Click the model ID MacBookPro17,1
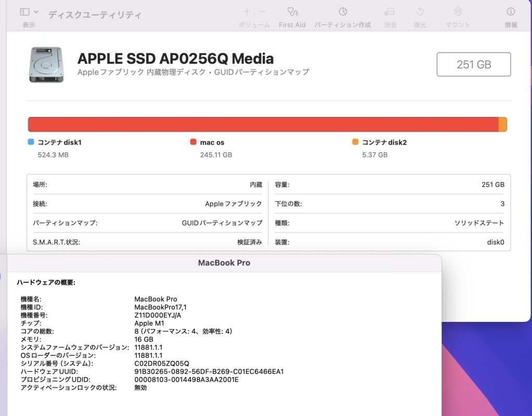 [x=161, y=307]
